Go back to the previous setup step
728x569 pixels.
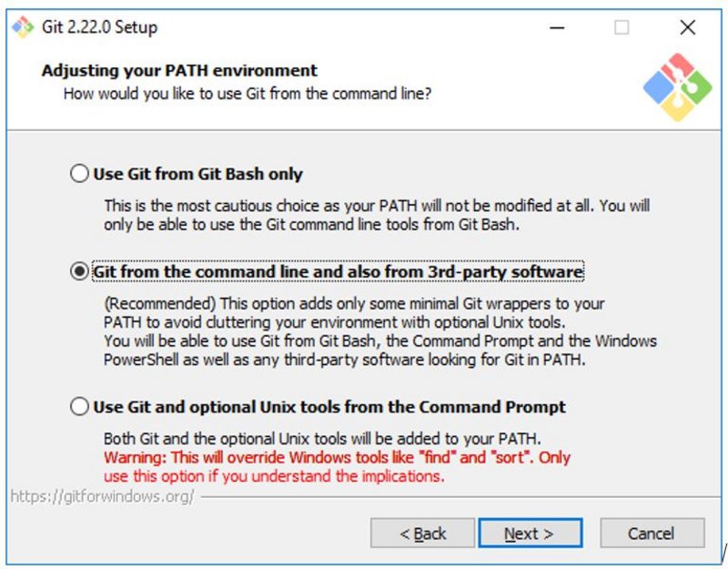(x=425, y=533)
